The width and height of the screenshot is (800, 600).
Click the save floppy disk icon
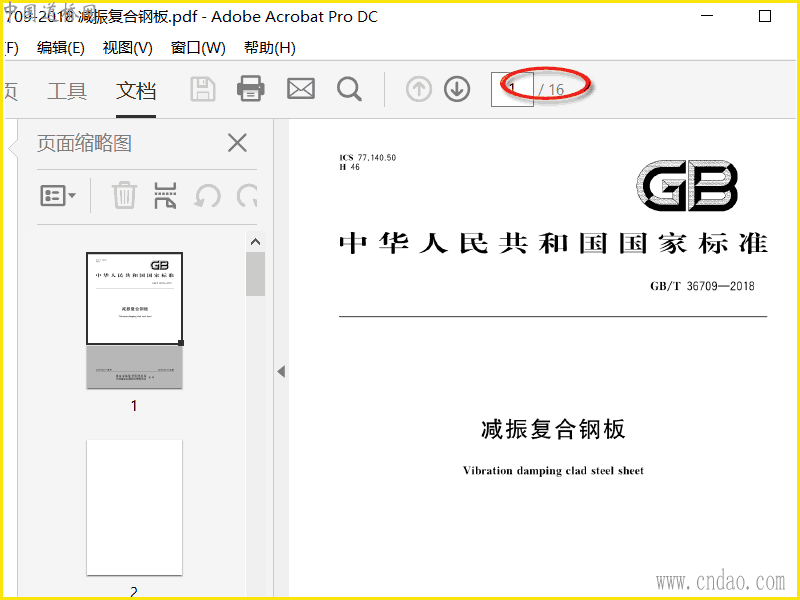coord(203,89)
